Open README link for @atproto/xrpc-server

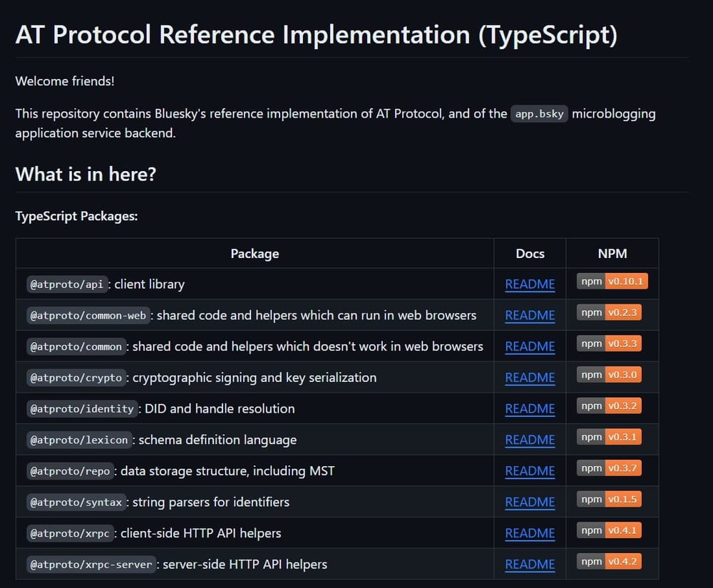(530, 564)
